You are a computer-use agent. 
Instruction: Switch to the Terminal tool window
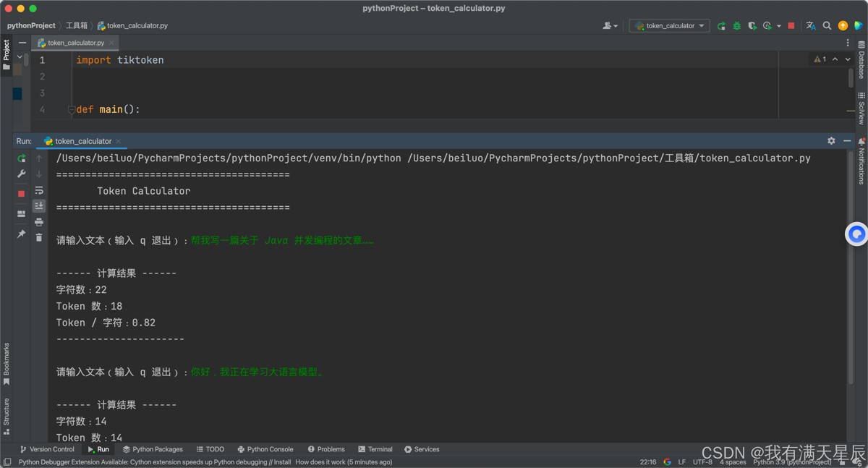pos(375,449)
